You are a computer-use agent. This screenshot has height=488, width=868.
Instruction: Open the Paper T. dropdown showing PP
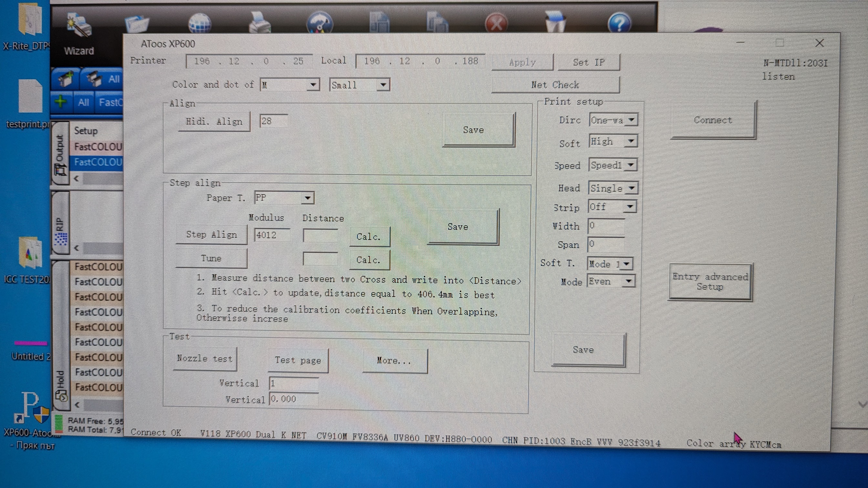click(x=284, y=198)
